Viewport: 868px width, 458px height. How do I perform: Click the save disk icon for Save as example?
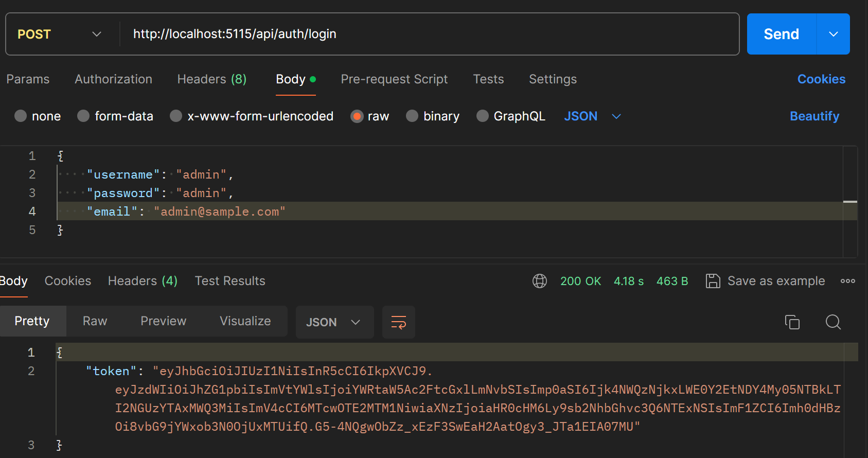tap(713, 281)
